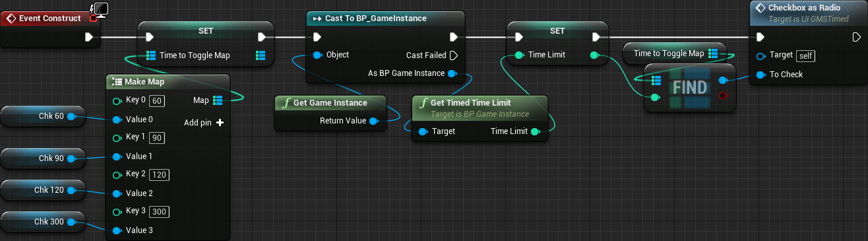The image size is (868, 241).
Task: Click the Time to Toggle Map input pin on SET
Action: [150, 55]
